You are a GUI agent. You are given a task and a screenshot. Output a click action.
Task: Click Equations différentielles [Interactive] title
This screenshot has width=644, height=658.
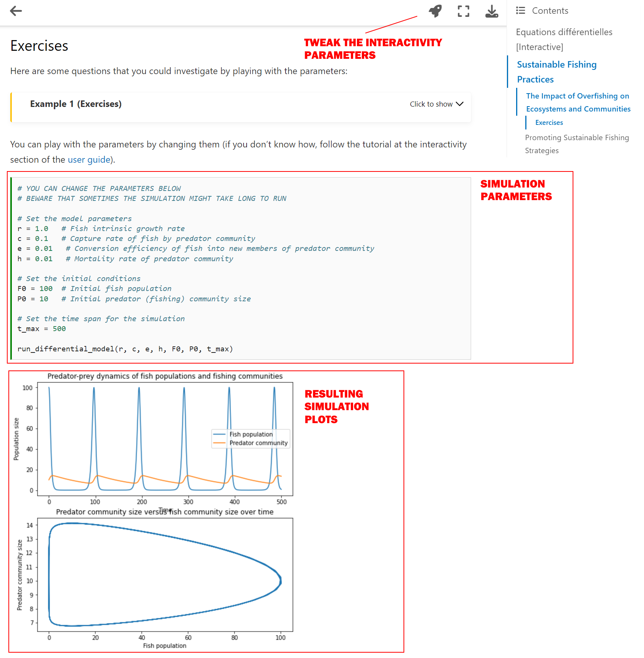coord(564,39)
